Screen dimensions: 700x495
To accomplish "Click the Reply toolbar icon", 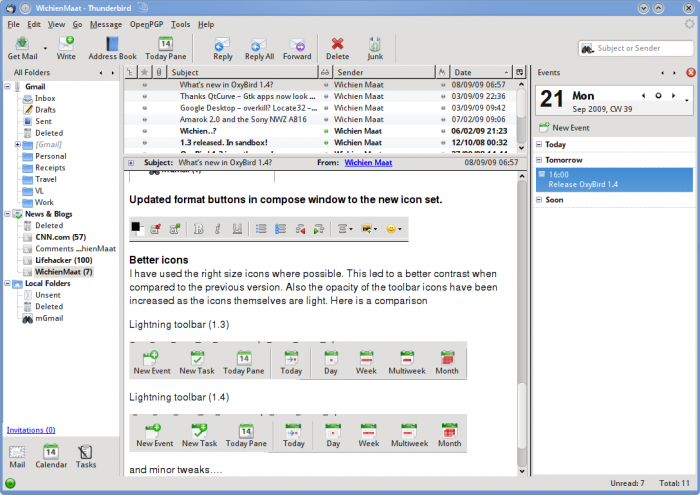I will tap(222, 48).
